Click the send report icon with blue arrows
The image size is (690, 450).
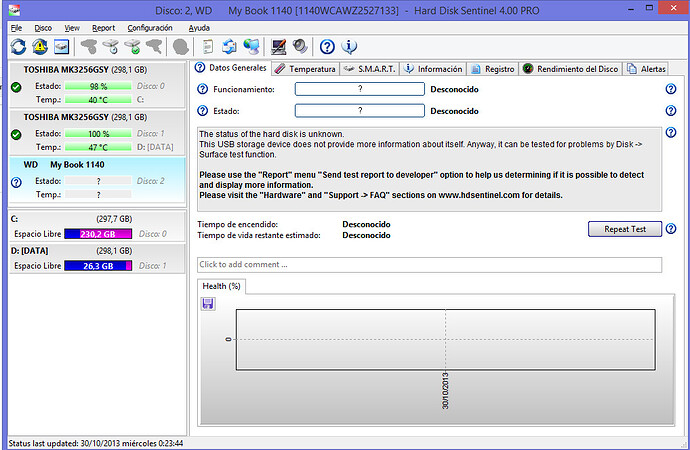coord(229,47)
